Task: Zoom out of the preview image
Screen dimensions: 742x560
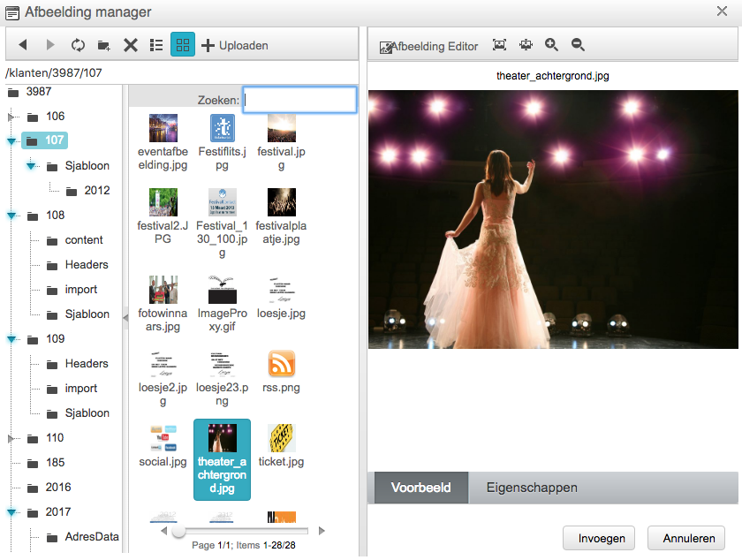Action: click(578, 45)
